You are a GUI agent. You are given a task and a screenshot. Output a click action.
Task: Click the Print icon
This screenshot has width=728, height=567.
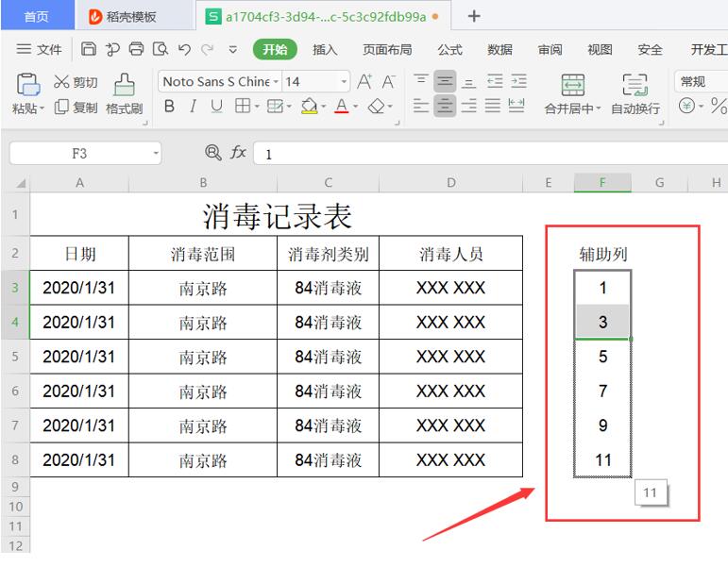(136, 49)
